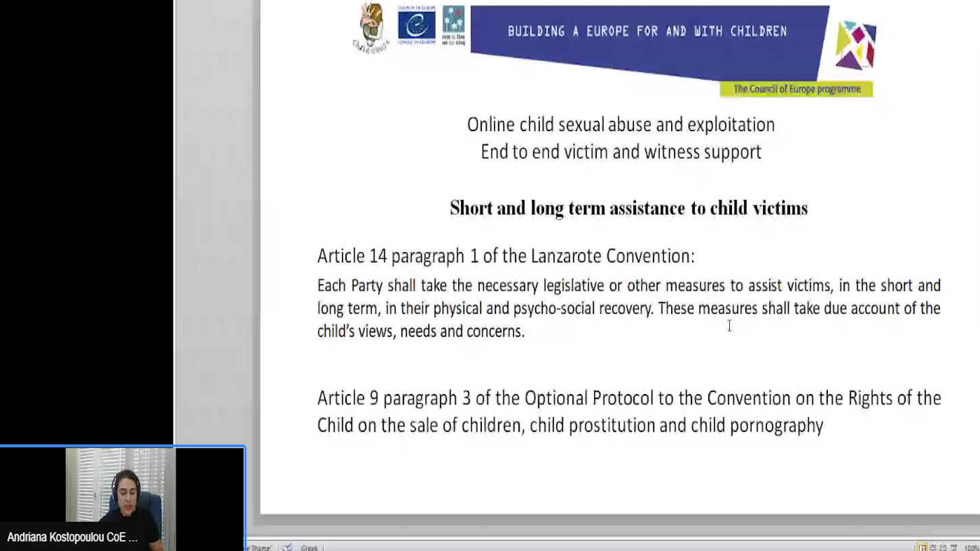980x551 pixels.
Task: Click the 'Greek' language indicator in the status bar
Action: (x=309, y=548)
